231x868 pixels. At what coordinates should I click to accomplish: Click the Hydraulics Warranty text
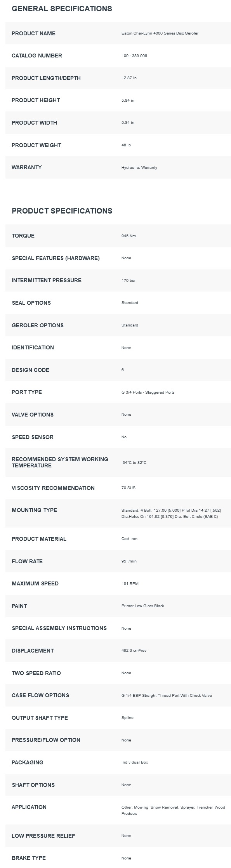click(x=139, y=168)
